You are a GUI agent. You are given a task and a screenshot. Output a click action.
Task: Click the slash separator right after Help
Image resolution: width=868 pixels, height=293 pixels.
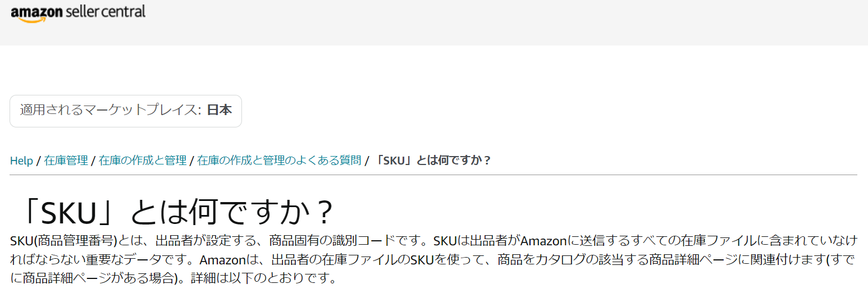click(38, 161)
